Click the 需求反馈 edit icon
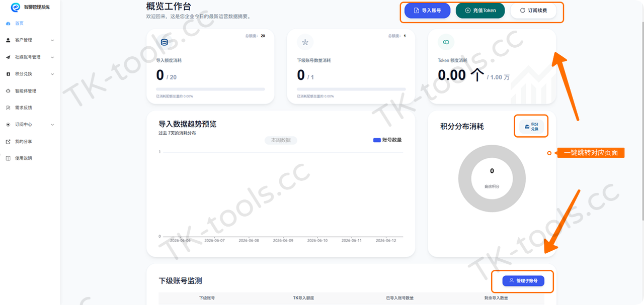Image resolution: width=644 pixels, height=305 pixels. 8,108
